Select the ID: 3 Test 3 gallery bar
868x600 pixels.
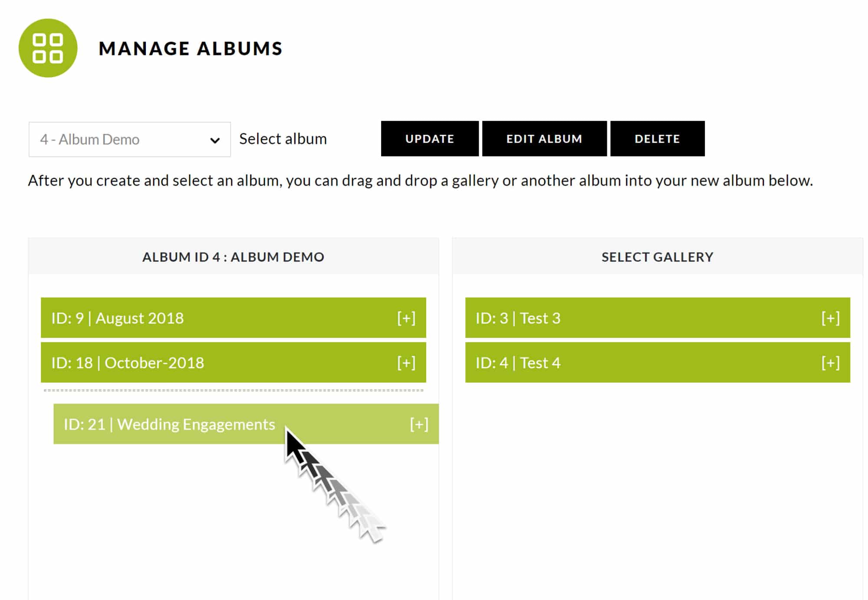(658, 318)
